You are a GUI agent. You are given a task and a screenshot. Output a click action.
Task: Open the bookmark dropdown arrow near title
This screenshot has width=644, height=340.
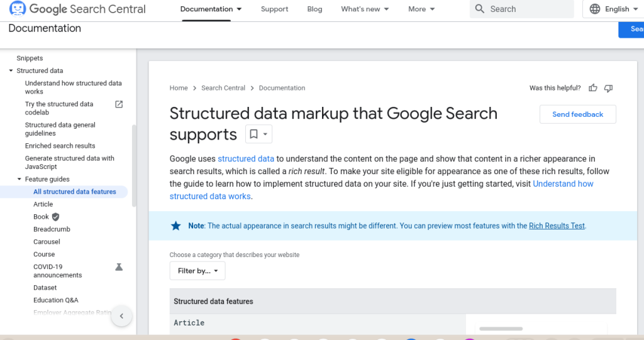(x=265, y=134)
